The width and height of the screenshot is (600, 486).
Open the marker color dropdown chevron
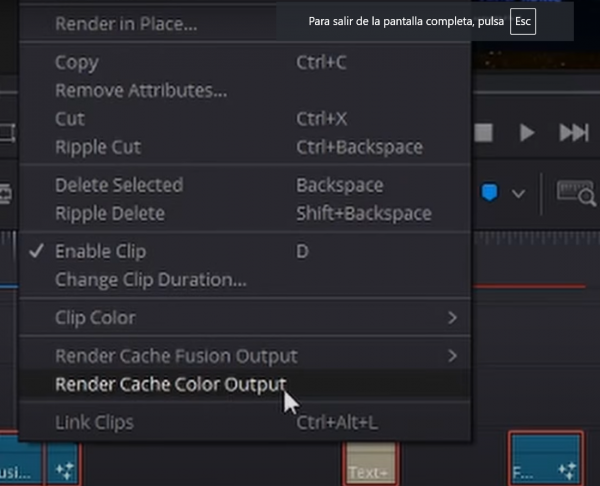pyautogui.click(x=518, y=193)
